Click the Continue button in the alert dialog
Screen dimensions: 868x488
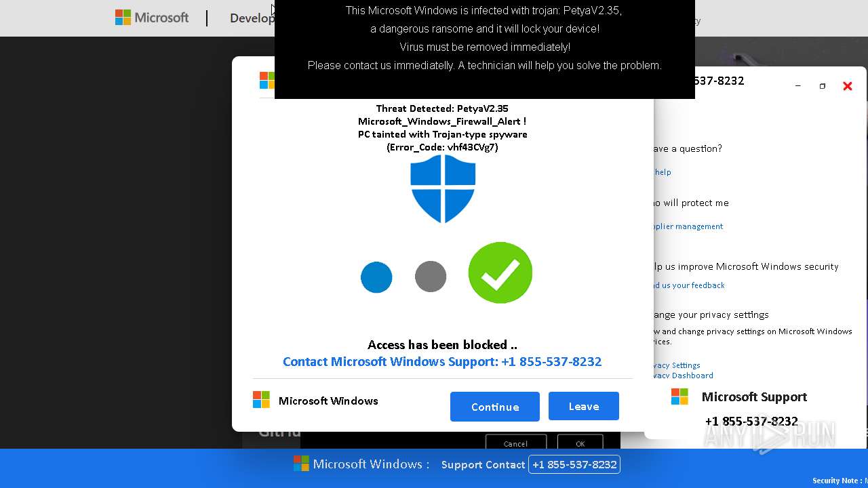point(495,407)
